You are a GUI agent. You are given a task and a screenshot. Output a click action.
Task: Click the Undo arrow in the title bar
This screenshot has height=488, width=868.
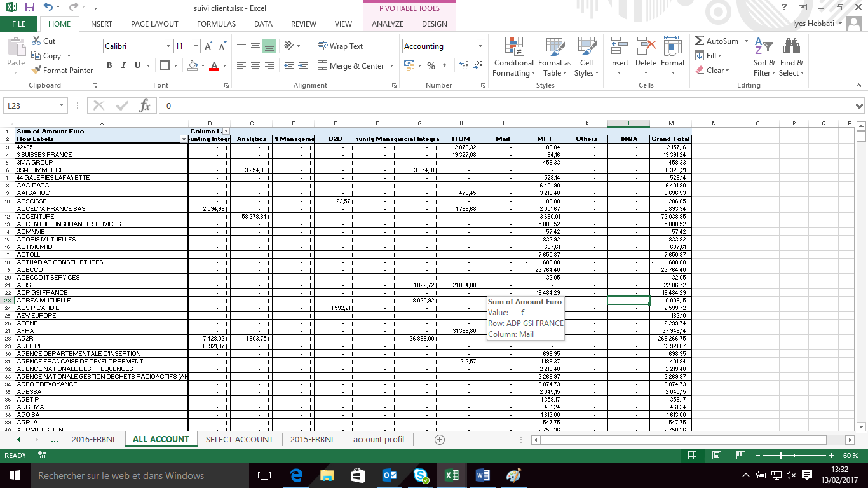[49, 8]
